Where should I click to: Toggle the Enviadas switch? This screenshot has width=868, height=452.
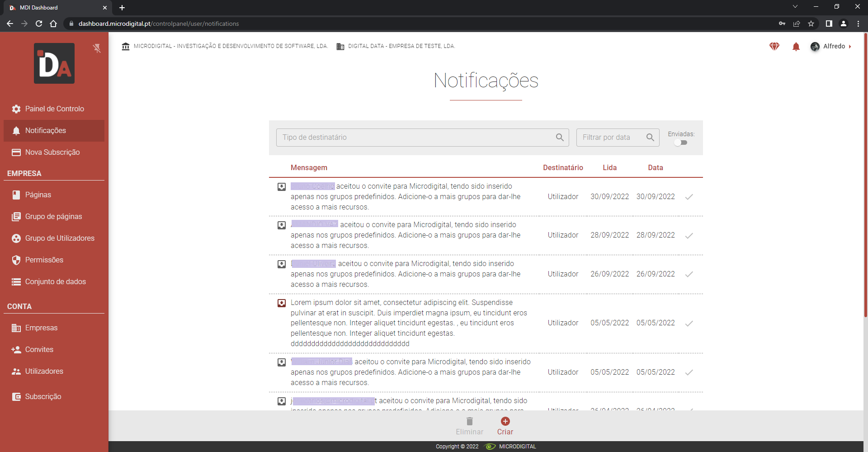[x=681, y=143]
